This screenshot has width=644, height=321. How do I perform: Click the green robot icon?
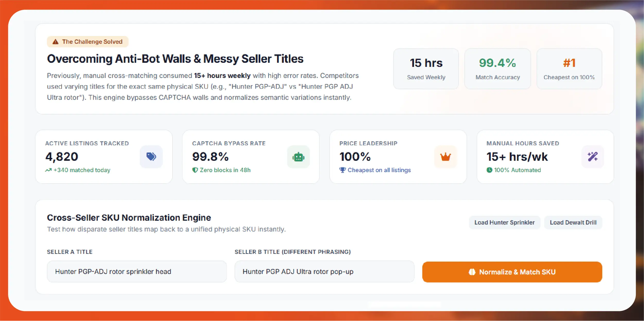pyautogui.click(x=298, y=157)
